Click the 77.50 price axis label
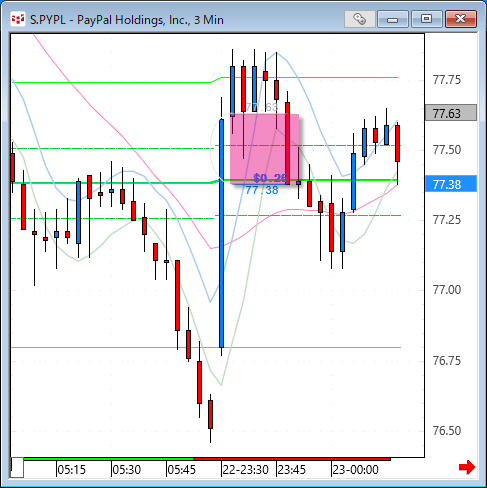This screenshot has height=488, width=487. 447,150
